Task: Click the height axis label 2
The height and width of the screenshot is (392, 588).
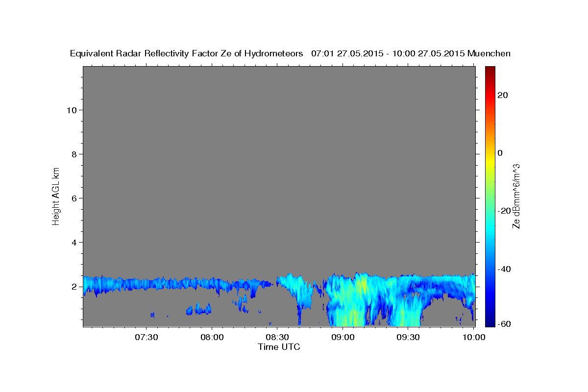Action: tap(73, 286)
